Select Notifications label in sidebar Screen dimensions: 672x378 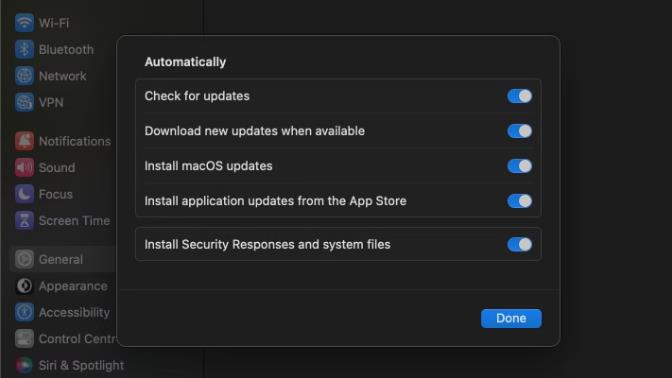pyautogui.click(x=75, y=141)
